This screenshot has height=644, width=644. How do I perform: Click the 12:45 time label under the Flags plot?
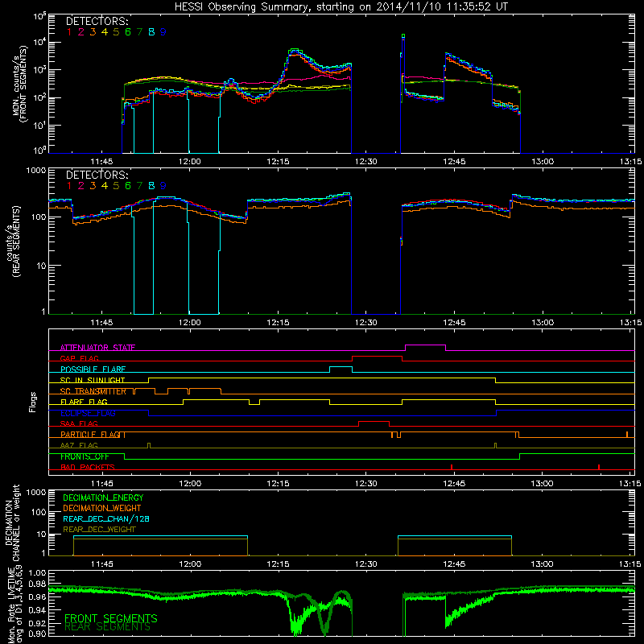pyautogui.click(x=454, y=484)
